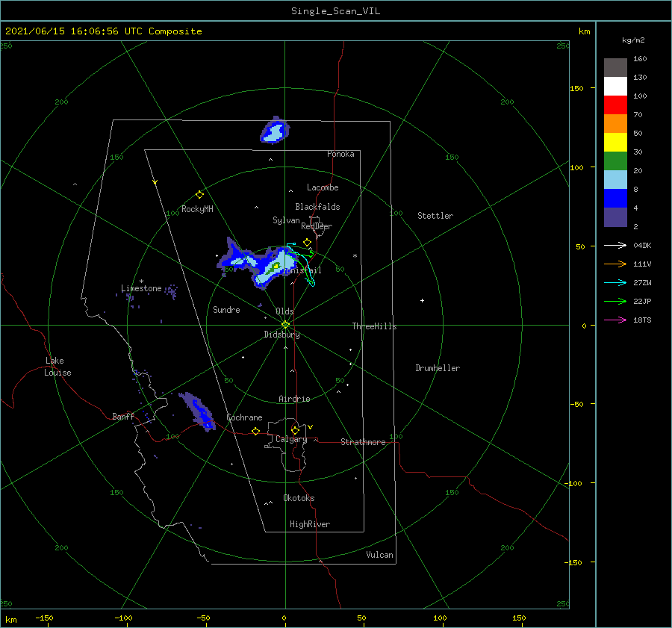Viewport: 672px width, 628px height.
Task: Click the HighRiver label
Action: tap(310, 524)
